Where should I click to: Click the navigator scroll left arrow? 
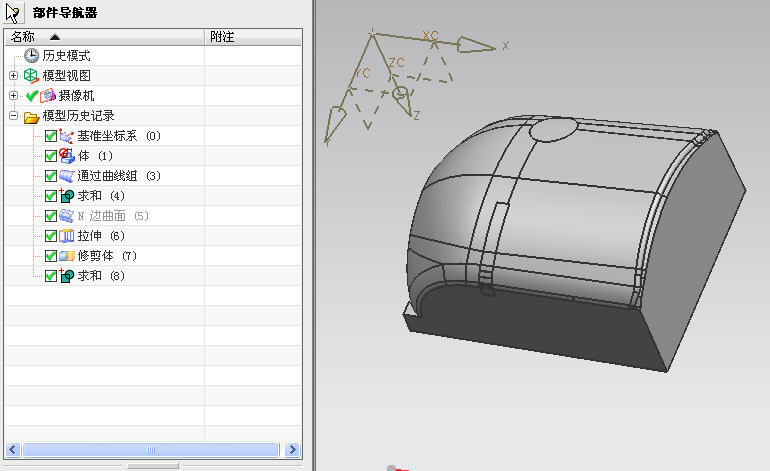pos(13,449)
